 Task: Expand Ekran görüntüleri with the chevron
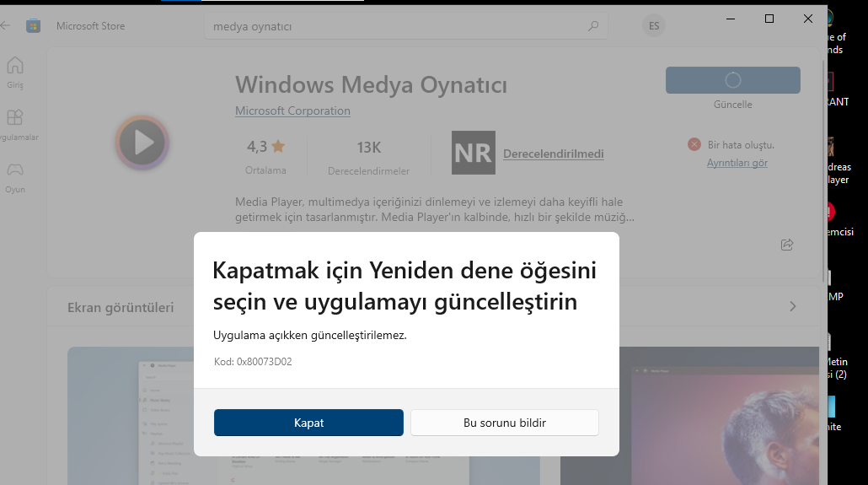[793, 306]
